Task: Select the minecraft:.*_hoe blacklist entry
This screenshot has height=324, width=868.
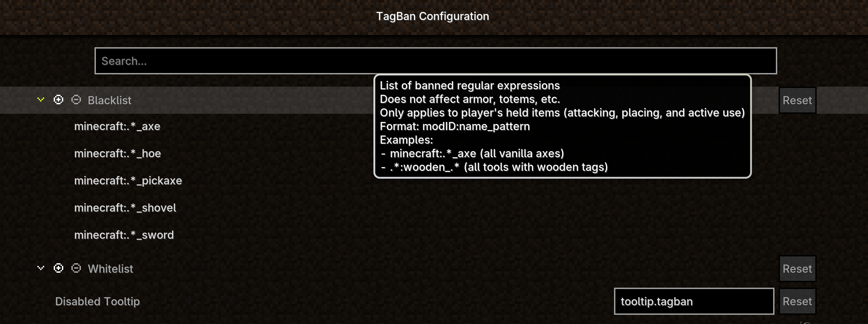Action: click(x=118, y=154)
